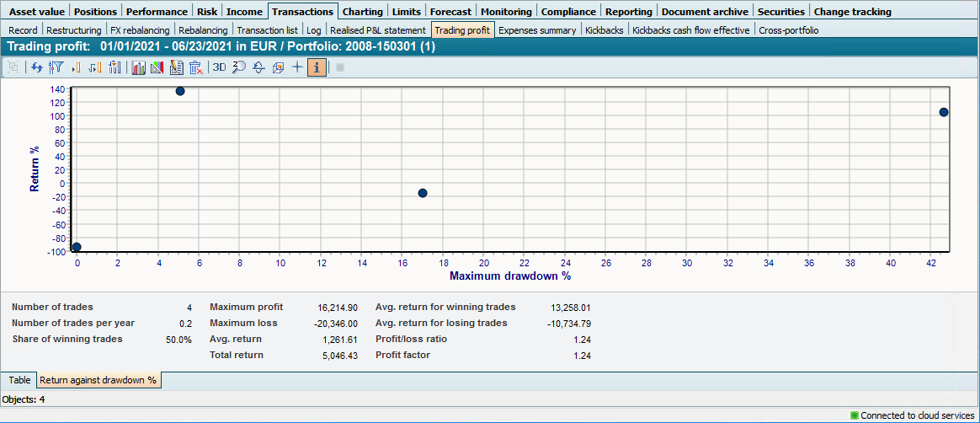Click the chart rotate icon

point(258,67)
